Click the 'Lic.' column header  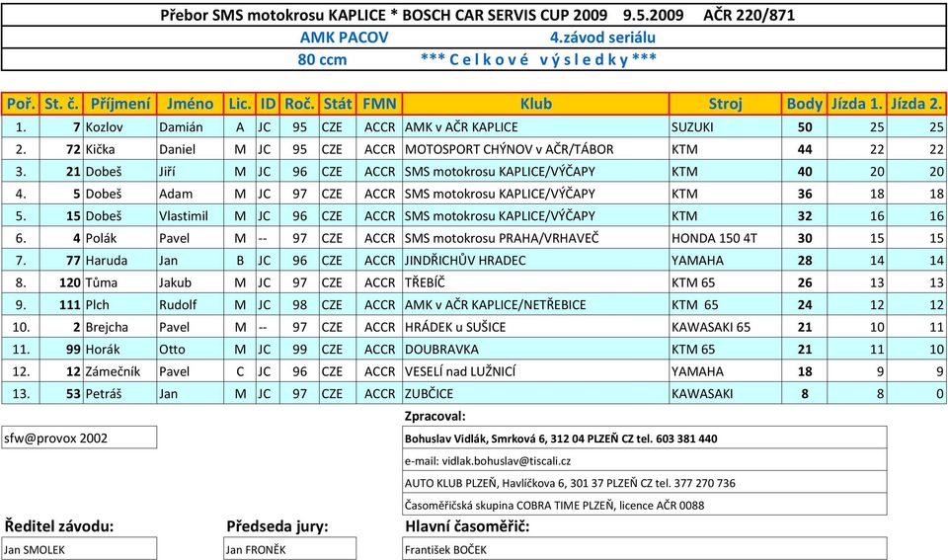[x=240, y=104]
